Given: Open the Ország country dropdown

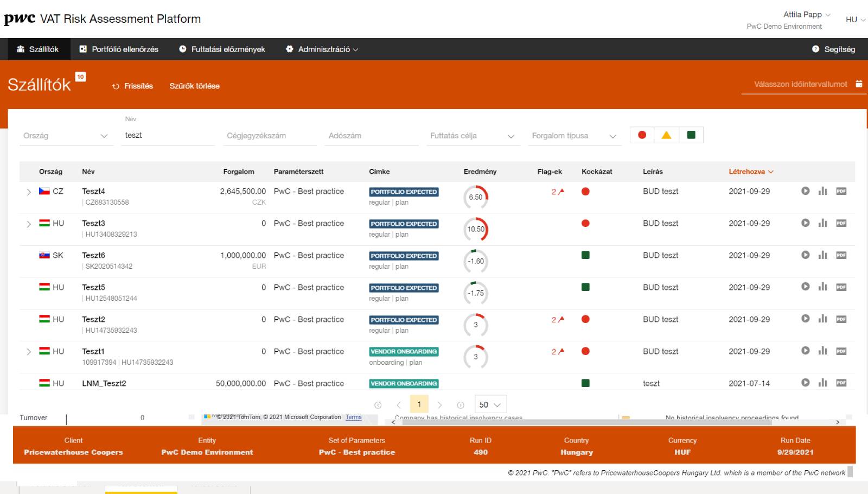Looking at the screenshot, I should 65,136.
